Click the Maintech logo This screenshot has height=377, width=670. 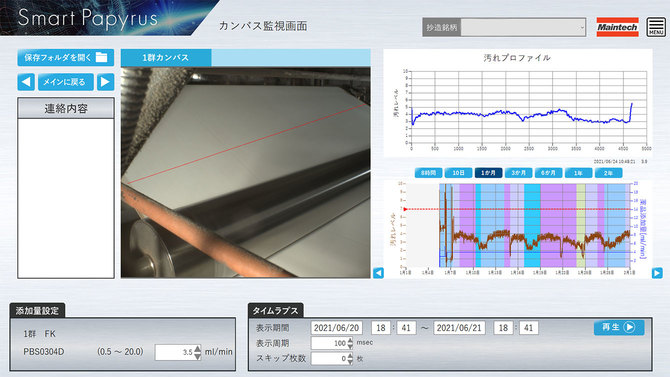[x=617, y=27]
